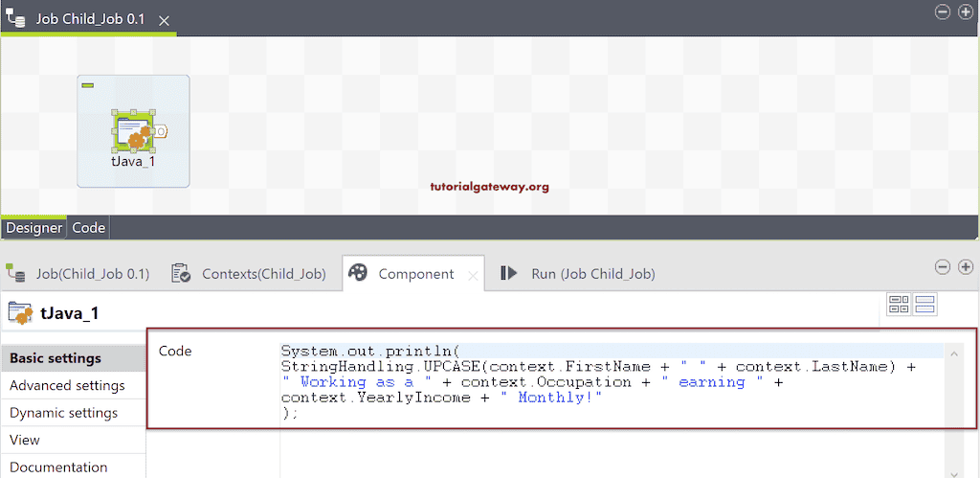Minimize the lower Component view panel
This screenshot has height=478, width=980.
(943, 267)
